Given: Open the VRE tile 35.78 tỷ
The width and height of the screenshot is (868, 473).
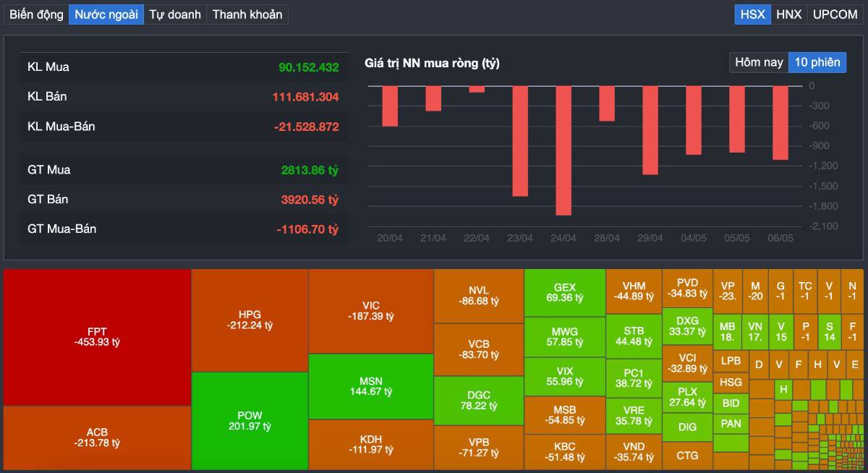Looking at the screenshot, I should coord(634,416).
